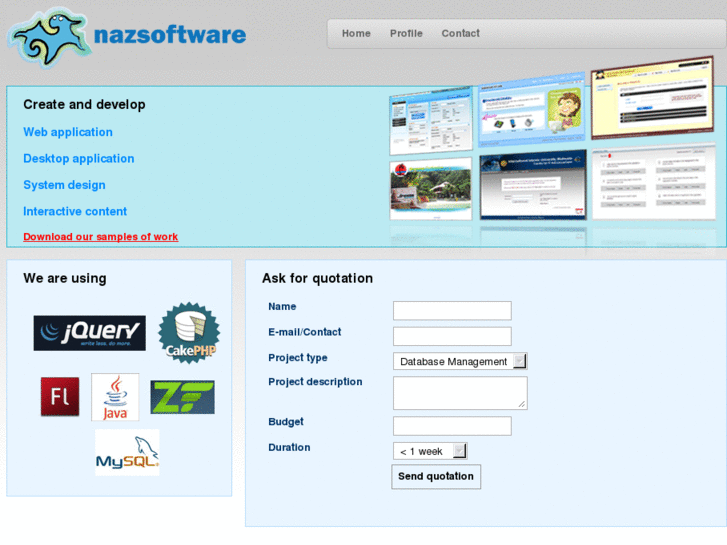Open Web application link
This screenshot has height=545, width=727.
click(x=68, y=132)
